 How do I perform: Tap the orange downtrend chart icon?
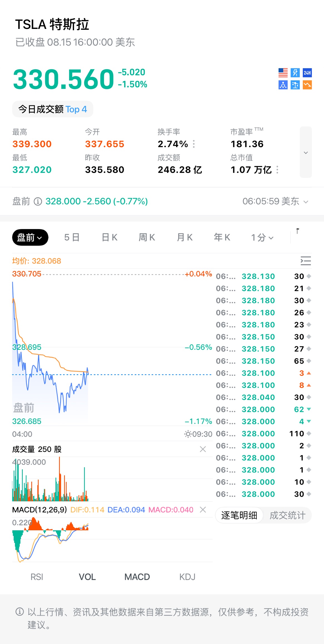(307, 85)
